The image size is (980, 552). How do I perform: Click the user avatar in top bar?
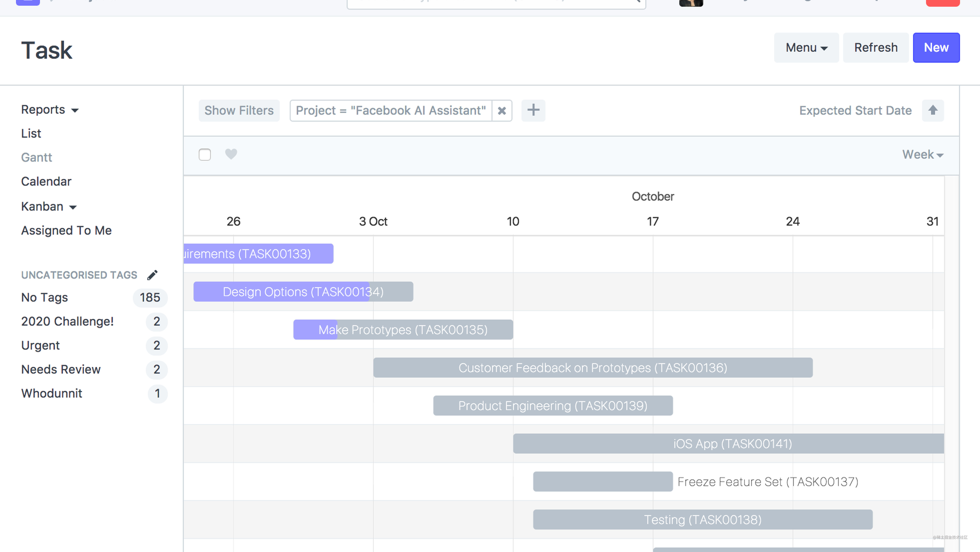(691, 3)
